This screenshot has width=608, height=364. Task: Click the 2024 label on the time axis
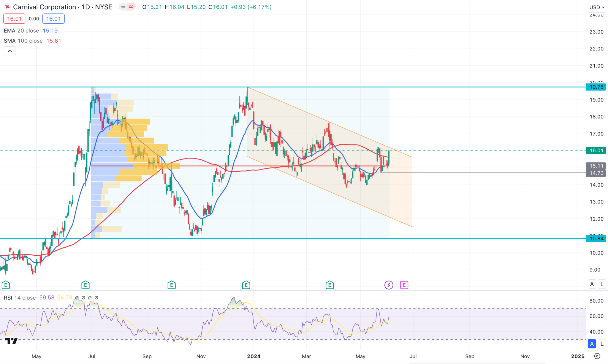tap(254, 356)
